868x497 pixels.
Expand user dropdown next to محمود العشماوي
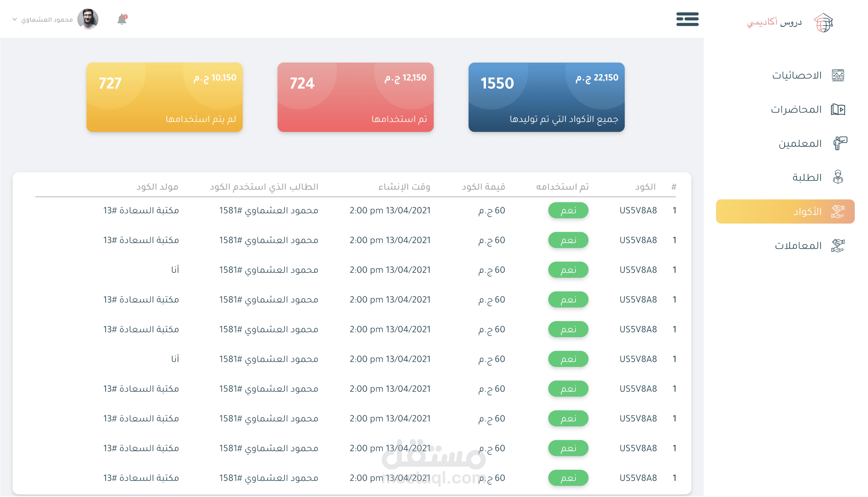coord(15,19)
